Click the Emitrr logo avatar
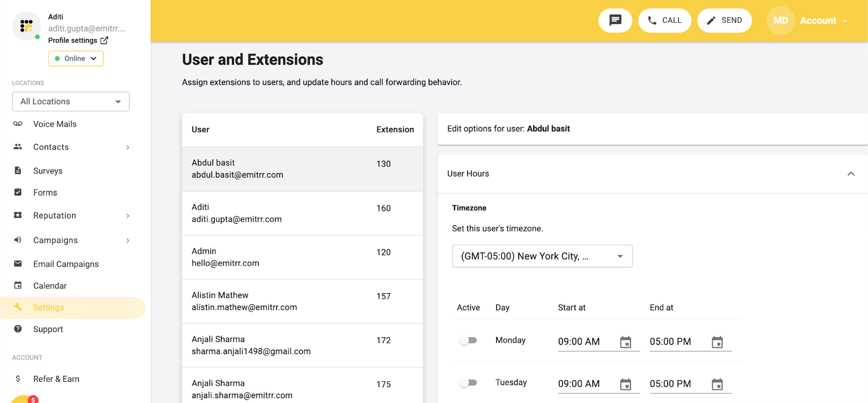Screen dimensions: 868x403 click(x=26, y=26)
